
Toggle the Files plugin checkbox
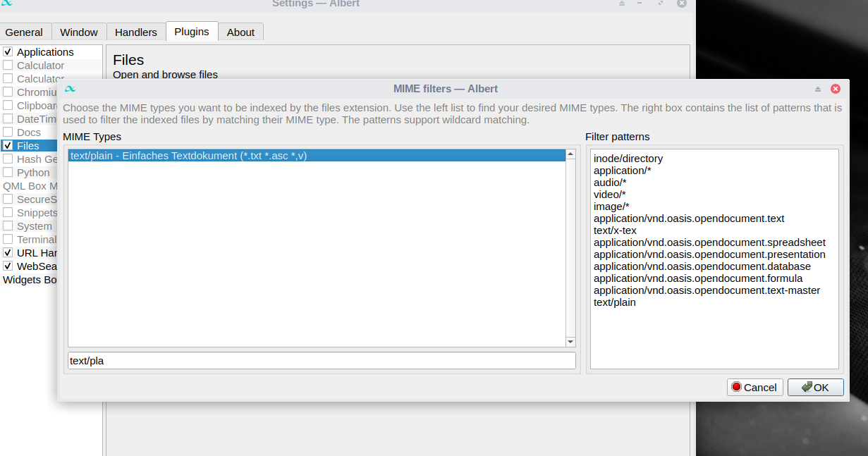coord(8,146)
